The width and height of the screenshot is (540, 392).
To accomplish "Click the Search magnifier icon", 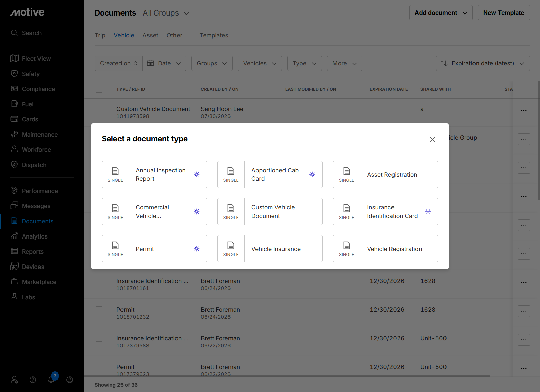I will (14, 33).
